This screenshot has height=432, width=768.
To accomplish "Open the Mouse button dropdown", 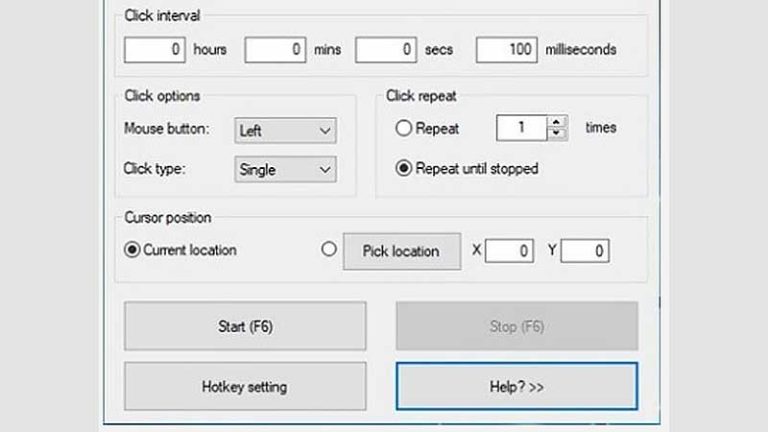I will click(285, 131).
